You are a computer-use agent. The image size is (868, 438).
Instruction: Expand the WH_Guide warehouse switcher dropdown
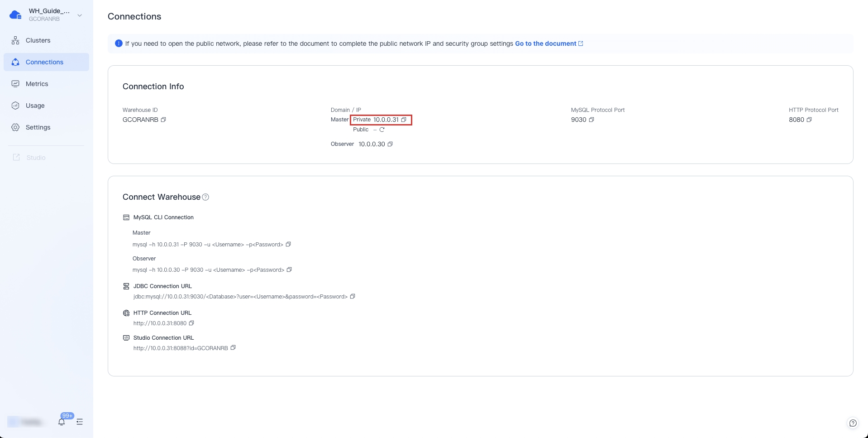click(x=80, y=15)
